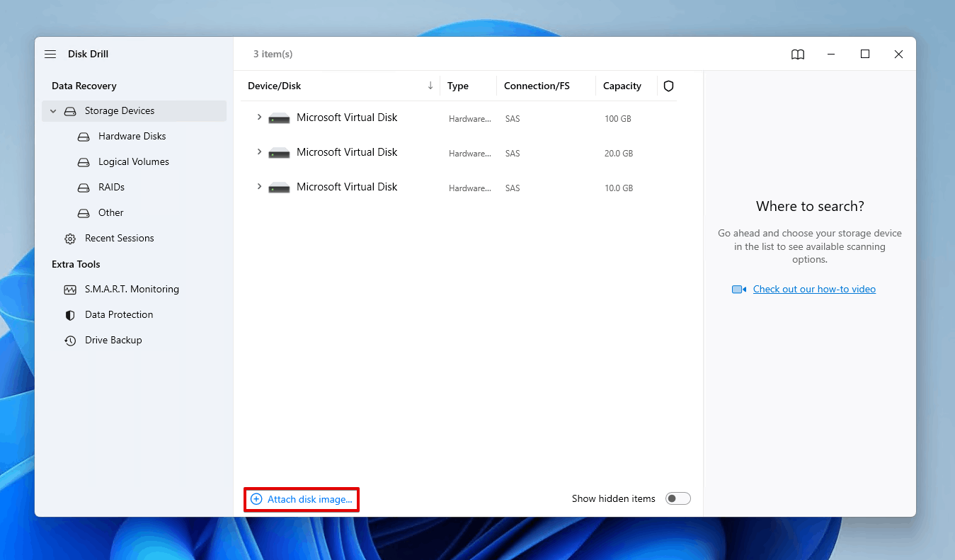Click the 3 item(s) count label

(273, 54)
